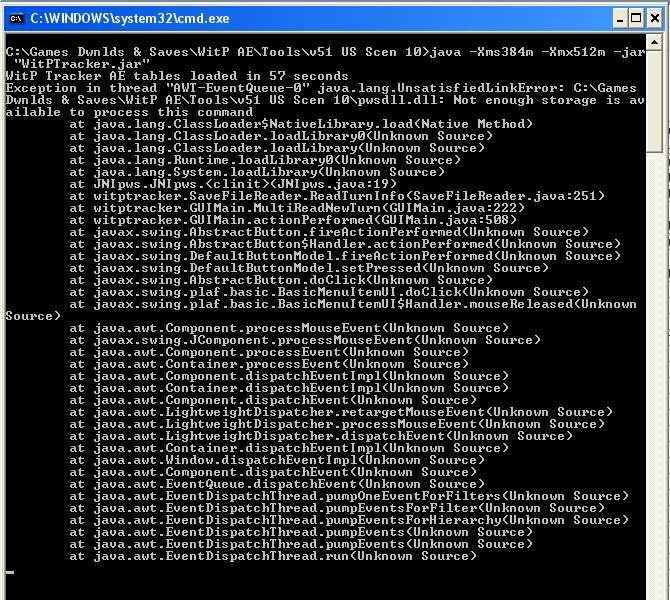The width and height of the screenshot is (670, 600).
Task: Click the LightweightDispatcher.processMouseEvent line
Action: pos(337,424)
